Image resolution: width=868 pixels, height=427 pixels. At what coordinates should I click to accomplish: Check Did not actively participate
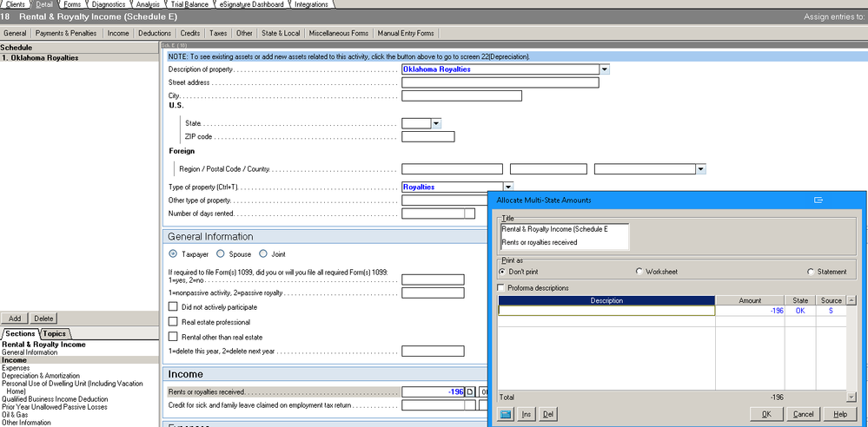click(x=173, y=306)
